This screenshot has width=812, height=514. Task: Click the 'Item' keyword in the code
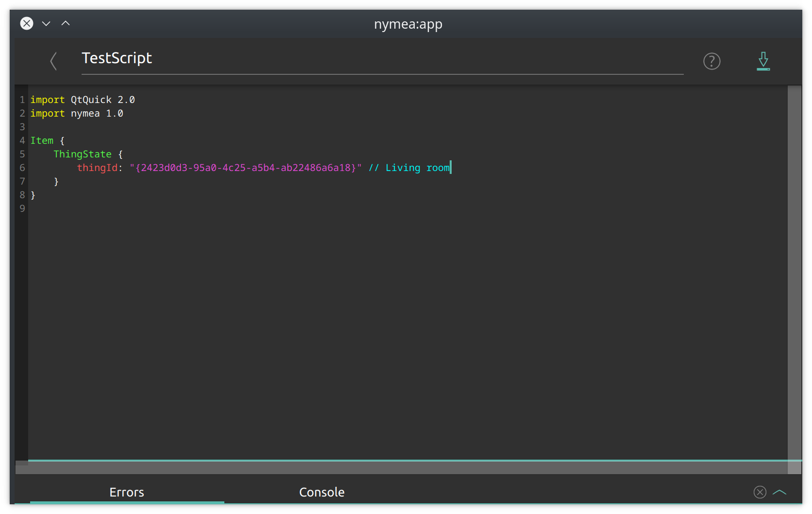[x=42, y=140]
